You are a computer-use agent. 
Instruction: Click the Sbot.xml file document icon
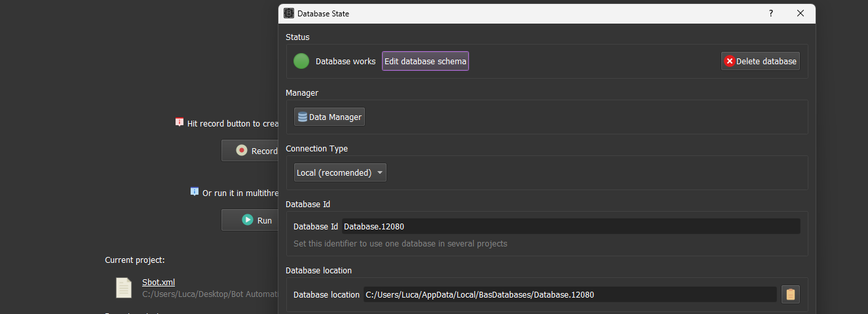pyautogui.click(x=124, y=287)
